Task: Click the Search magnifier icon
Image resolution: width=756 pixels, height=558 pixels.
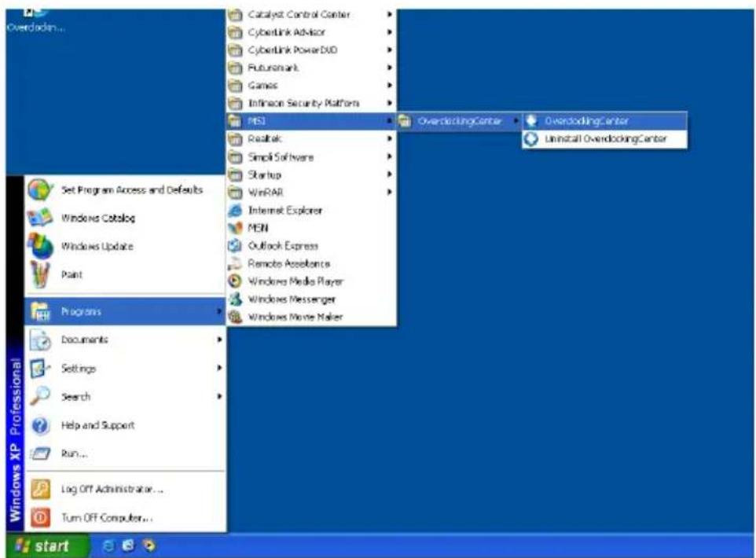Action: click(x=41, y=396)
